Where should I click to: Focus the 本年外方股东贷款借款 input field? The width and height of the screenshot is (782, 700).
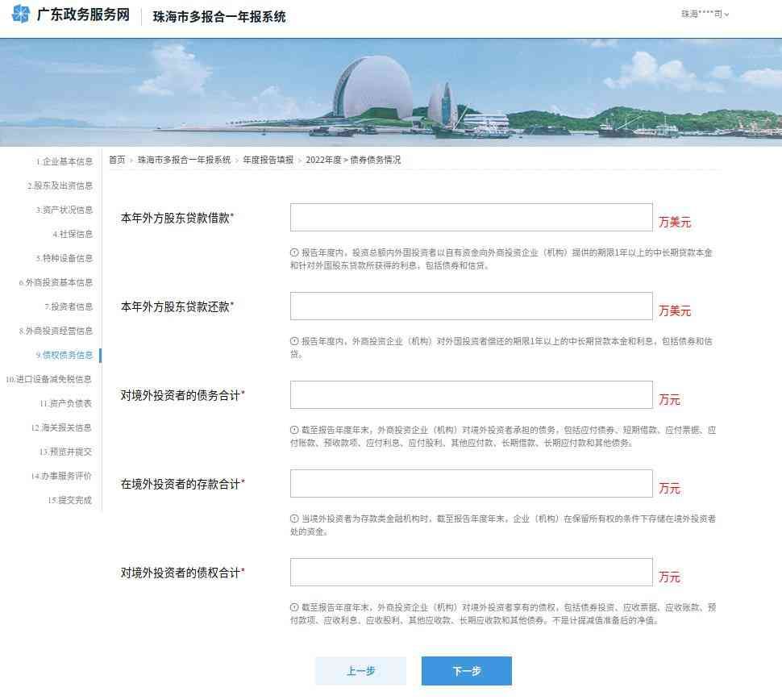coord(471,218)
